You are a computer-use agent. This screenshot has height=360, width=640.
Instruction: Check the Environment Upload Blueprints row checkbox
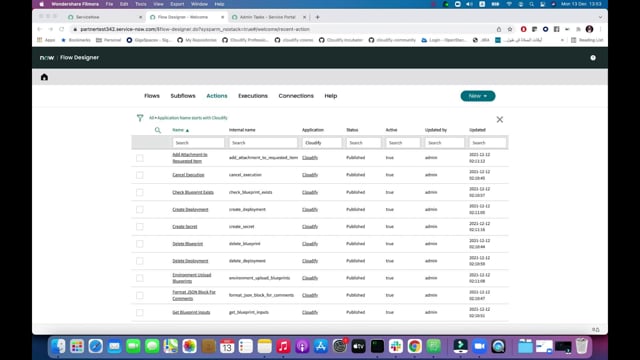coord(140,278)
